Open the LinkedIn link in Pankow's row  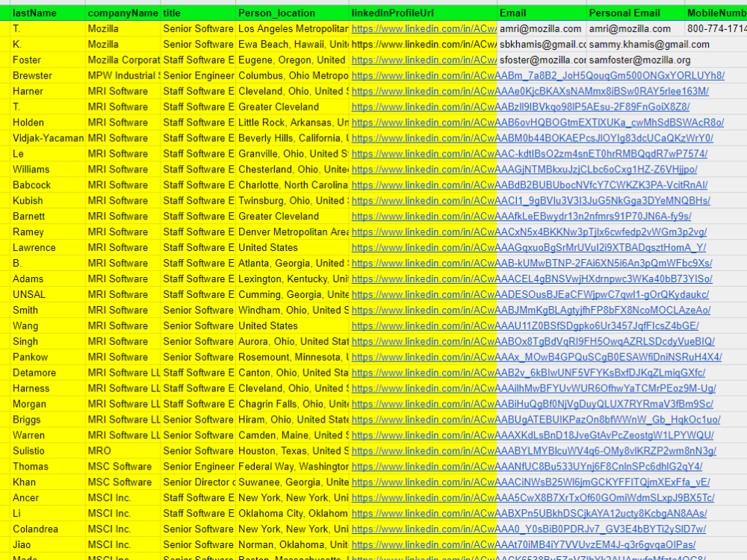coord(536,357)
